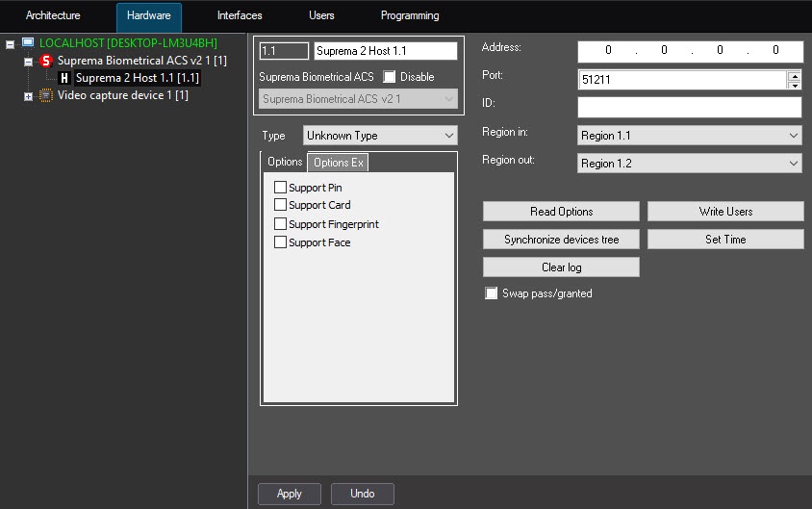This screenshot has width=812, height=509.
Task: Click the LOCALHOST computer icon in tree
Action: pyautogui.click(x=28, y=43)
